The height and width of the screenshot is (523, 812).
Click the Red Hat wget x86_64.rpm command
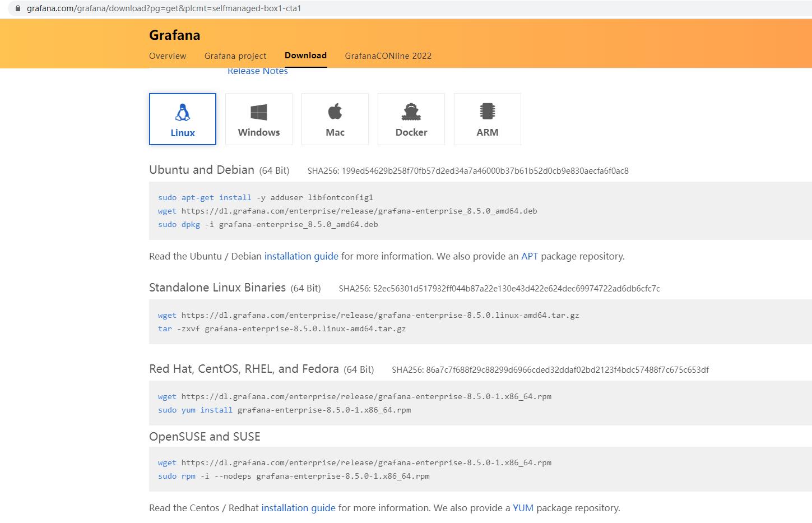coord(355,396)
